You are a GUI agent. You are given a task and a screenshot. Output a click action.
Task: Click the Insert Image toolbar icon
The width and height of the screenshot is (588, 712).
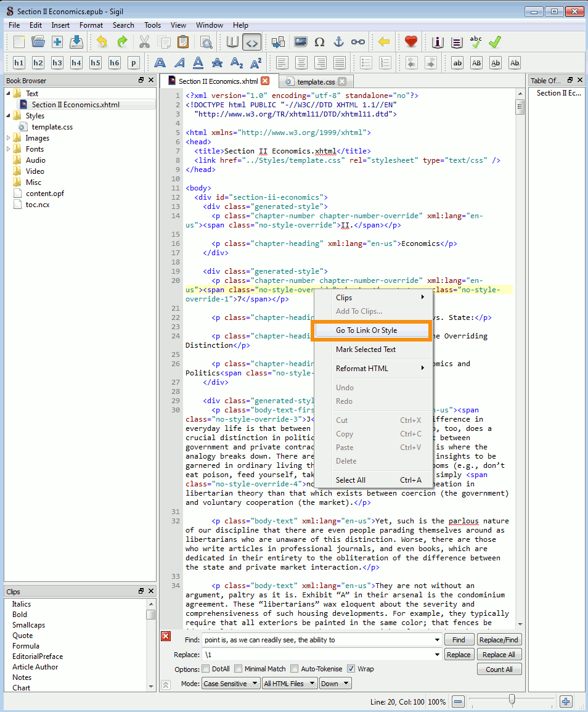(x=300, y=42)
